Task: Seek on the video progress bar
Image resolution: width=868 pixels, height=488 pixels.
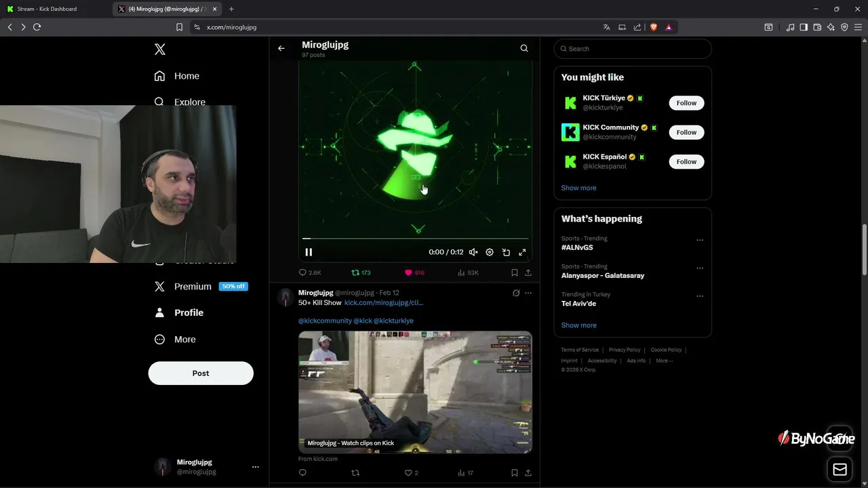Action: tap(415, 239)
